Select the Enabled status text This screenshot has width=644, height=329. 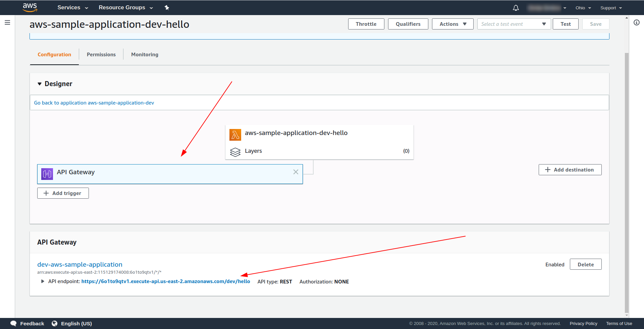pyautogui.click(x=555, y=265)
